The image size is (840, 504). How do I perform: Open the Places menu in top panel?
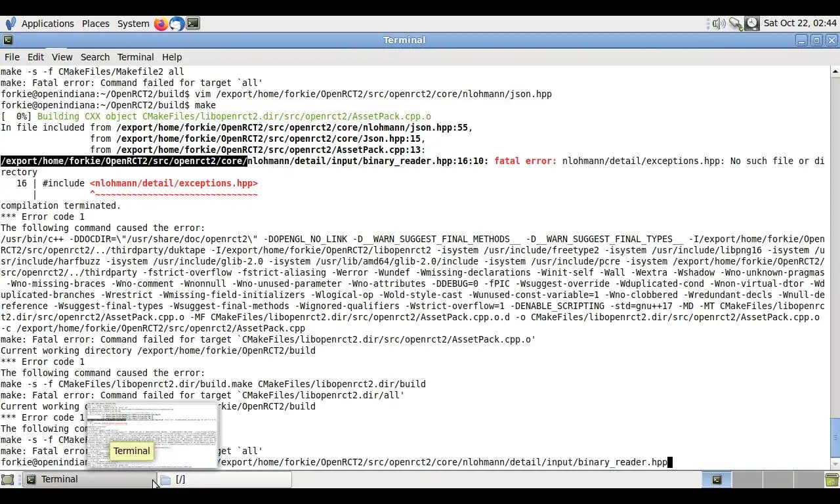(x=96, y=24)
